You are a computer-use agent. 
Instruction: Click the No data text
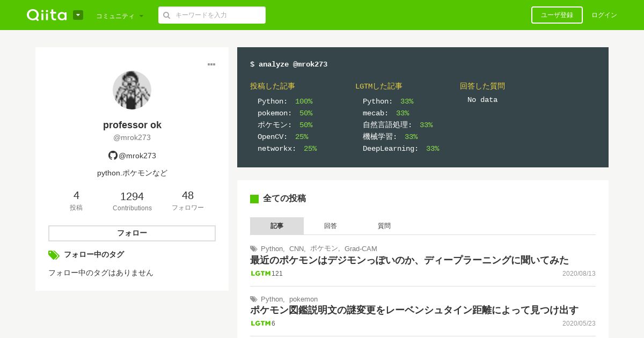point(482,100)
